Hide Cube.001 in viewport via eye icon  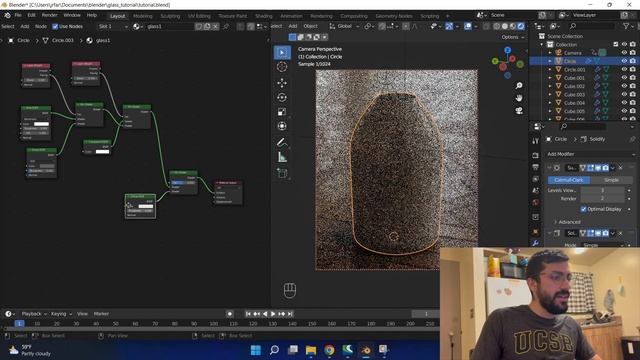click(624, 78)
